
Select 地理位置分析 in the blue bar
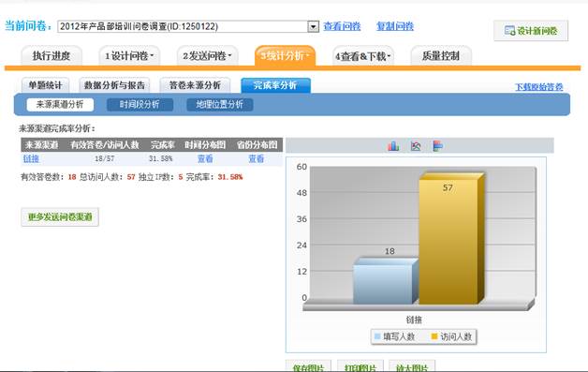coord(220,104)
